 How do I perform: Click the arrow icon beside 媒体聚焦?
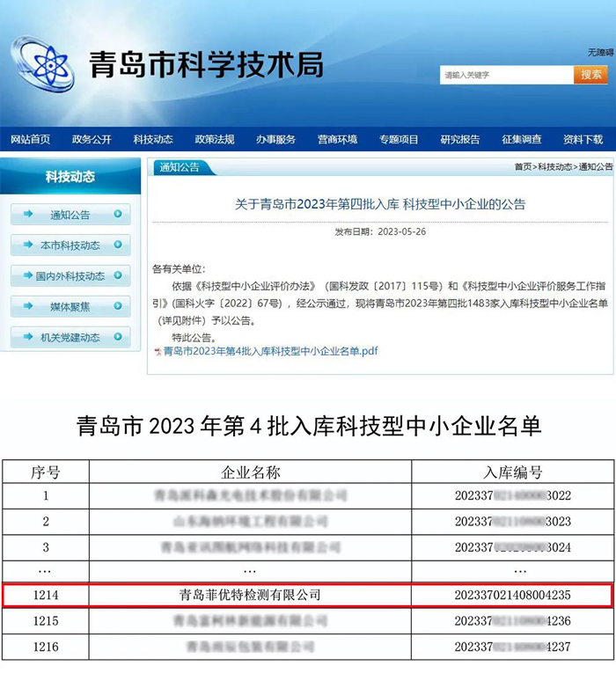pyautogui.click(x=28, y=306)
